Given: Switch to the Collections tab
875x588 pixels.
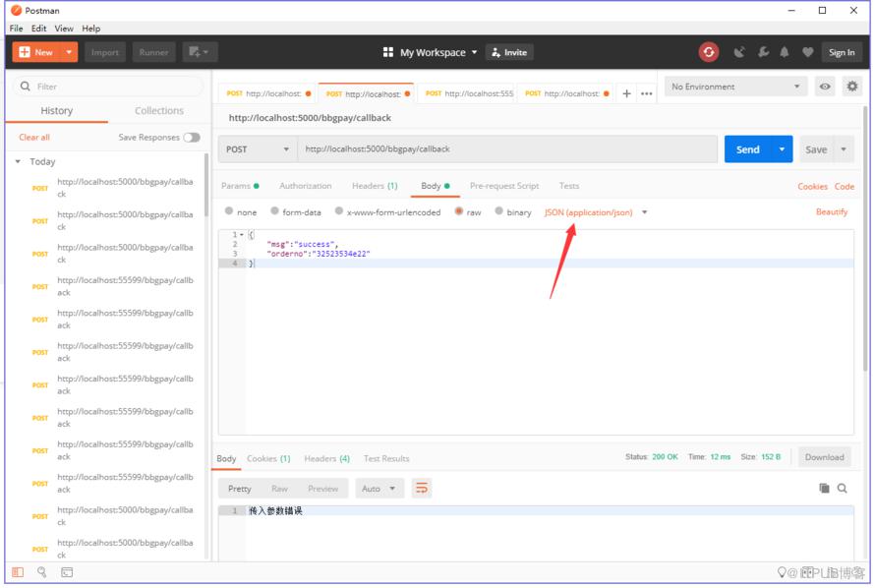Looking at the screenshot, I should click(159, 110).
